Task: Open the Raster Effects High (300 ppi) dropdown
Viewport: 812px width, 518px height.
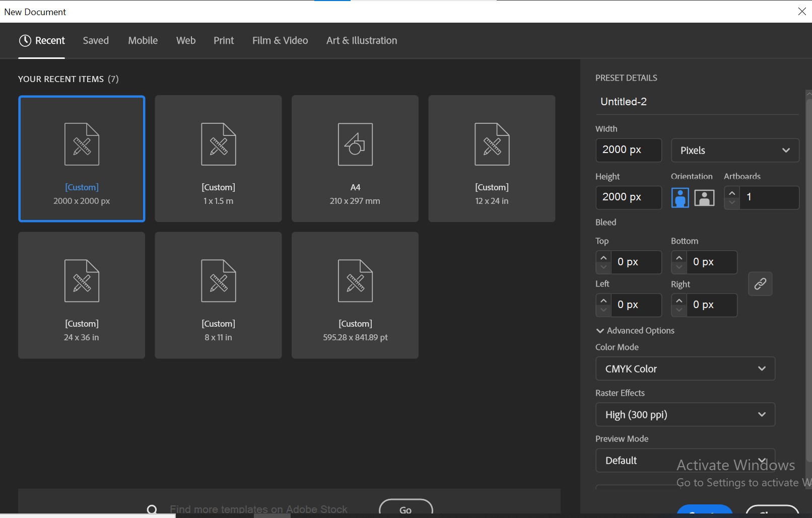Action: click(685, 415)
